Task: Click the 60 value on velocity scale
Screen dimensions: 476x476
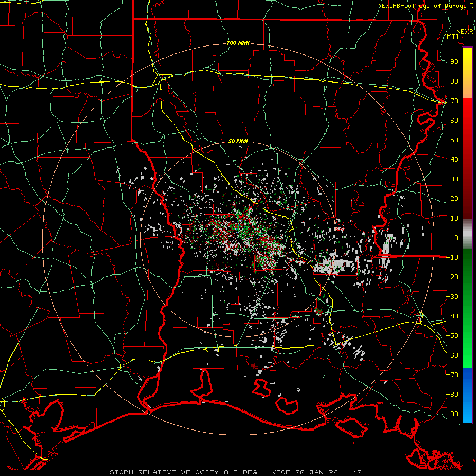Action: point(454,121)
